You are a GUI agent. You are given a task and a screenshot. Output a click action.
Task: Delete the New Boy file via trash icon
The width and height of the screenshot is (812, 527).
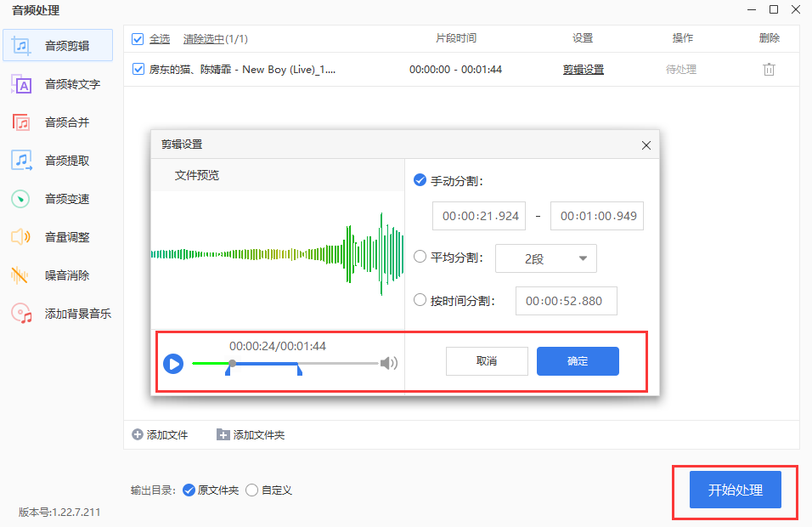tap(769, 70)
